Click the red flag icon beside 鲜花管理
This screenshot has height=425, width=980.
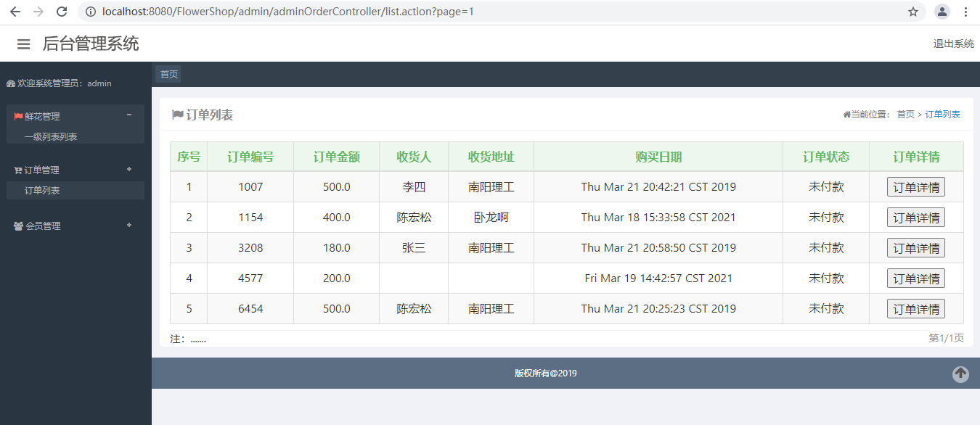click(18, 117)
